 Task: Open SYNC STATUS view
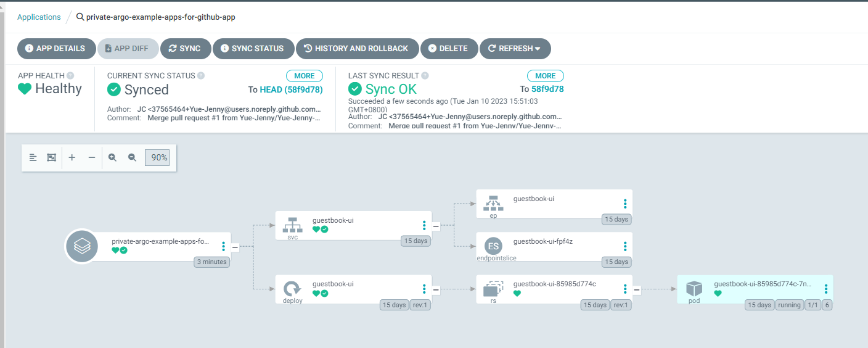[x=253, y=48]
